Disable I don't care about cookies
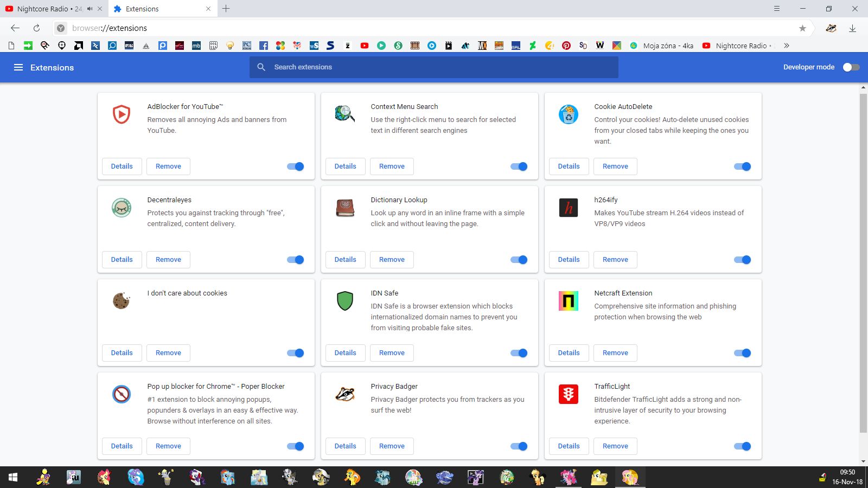The width and height of the screenshot is (868, 488). coord(296,353)
